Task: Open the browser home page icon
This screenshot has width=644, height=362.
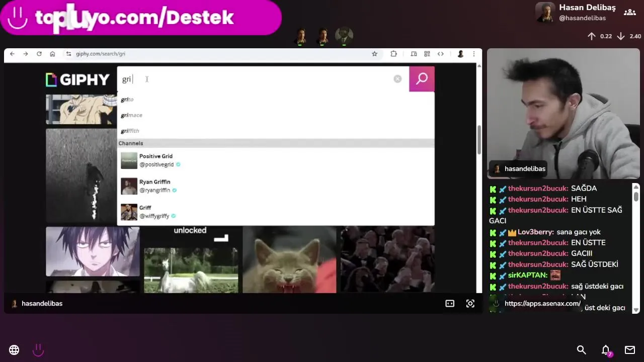Action: coord(52,54)
